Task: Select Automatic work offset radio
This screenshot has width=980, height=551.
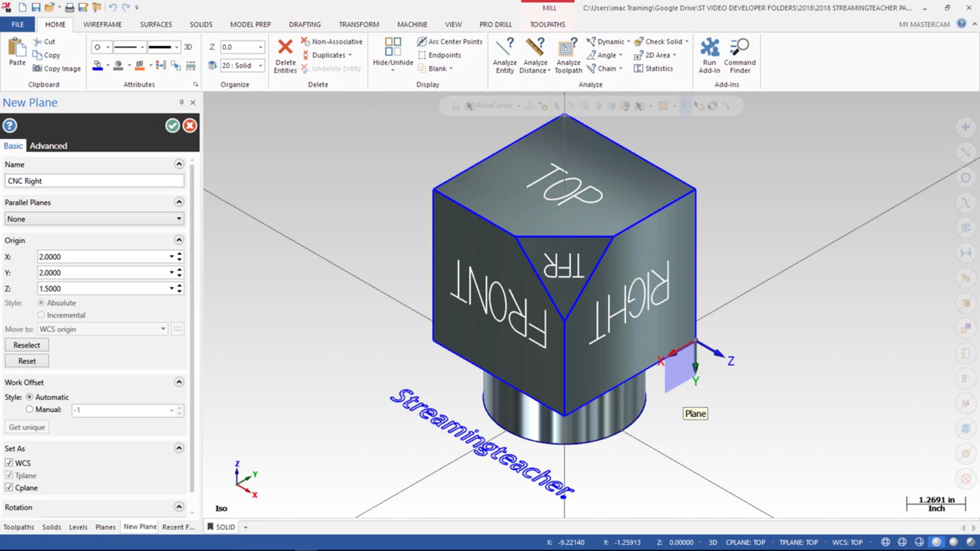Action: 29,396
